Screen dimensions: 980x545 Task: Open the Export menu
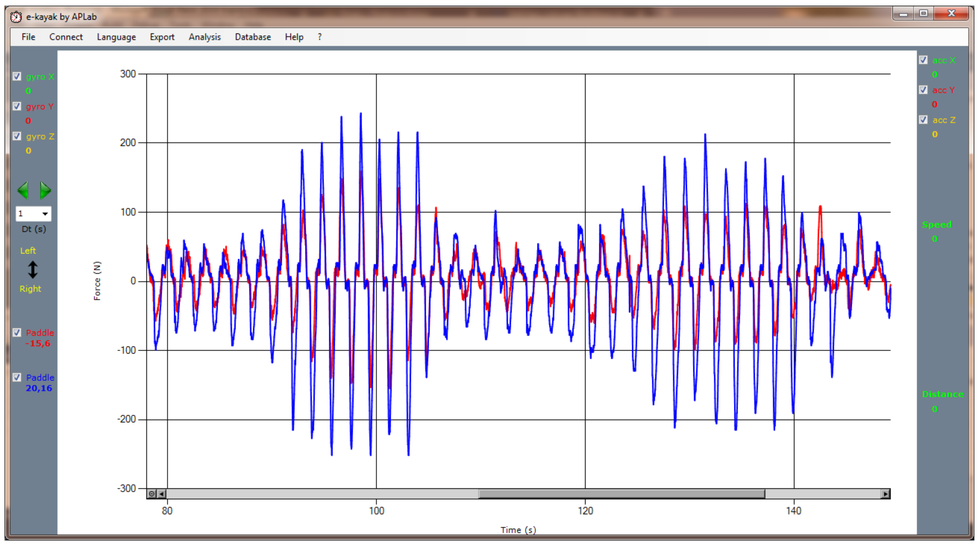(x=162, y=37)
